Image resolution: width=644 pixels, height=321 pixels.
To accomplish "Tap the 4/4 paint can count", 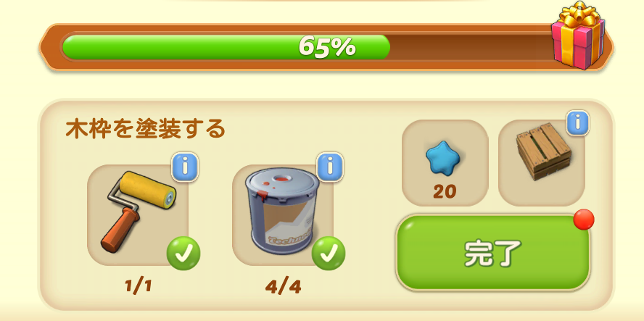I will click(283, 288).
